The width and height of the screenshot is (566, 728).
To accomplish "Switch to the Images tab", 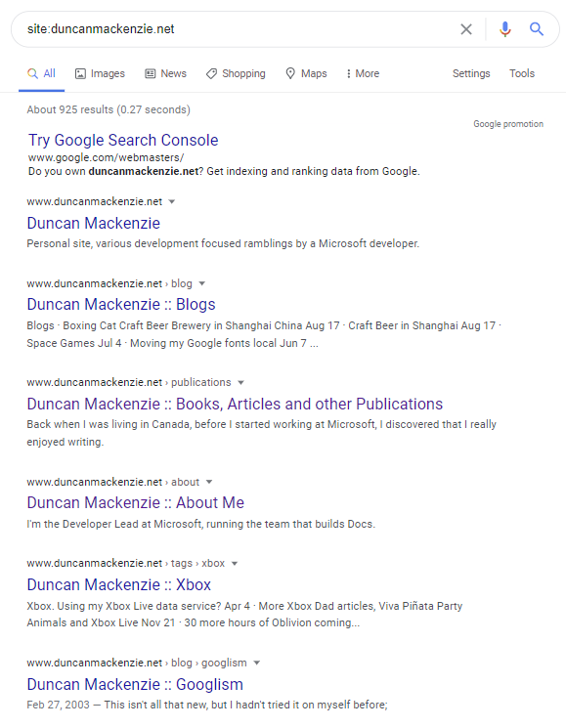I will pyautogui.click(x=100, y=73).
